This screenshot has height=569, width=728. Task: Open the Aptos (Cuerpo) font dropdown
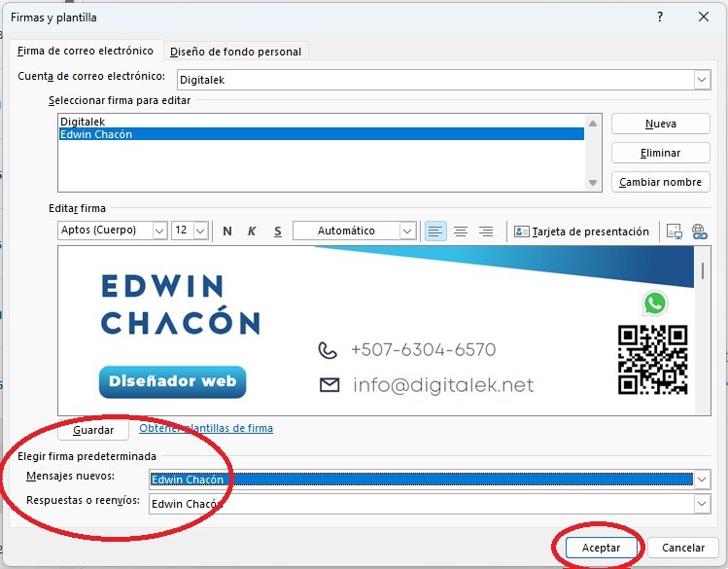pyautogui.click(x=159, y=231)
